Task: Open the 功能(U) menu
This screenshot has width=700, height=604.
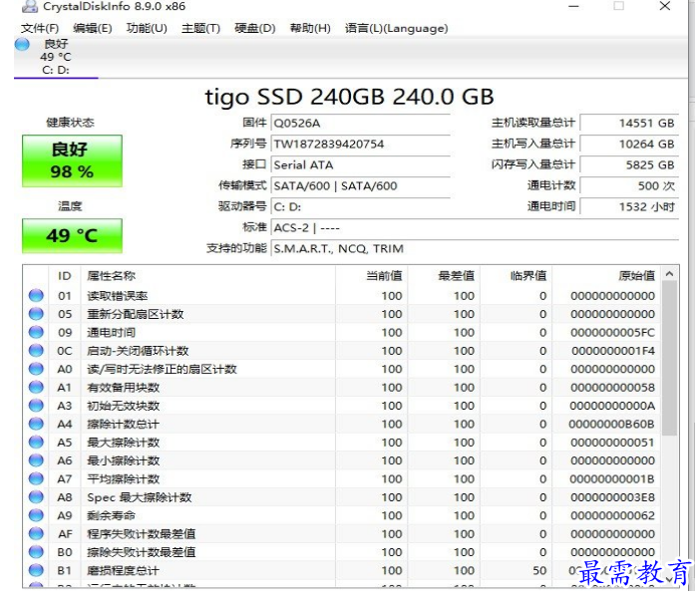Action: tap(147, 28)
